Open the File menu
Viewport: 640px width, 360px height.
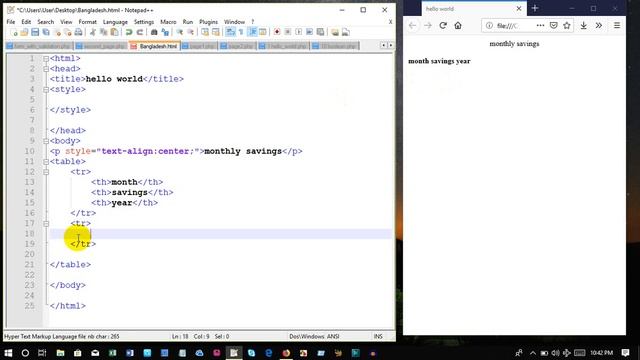(11, 22)
